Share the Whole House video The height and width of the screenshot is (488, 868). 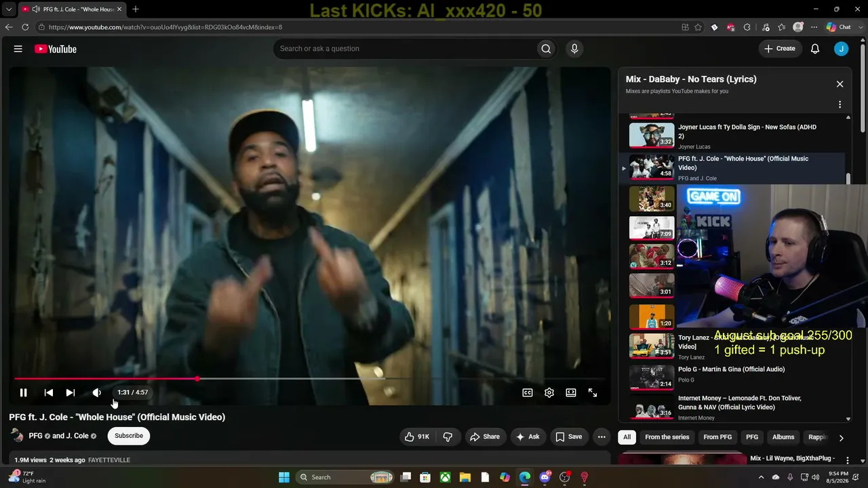[485, 436]
